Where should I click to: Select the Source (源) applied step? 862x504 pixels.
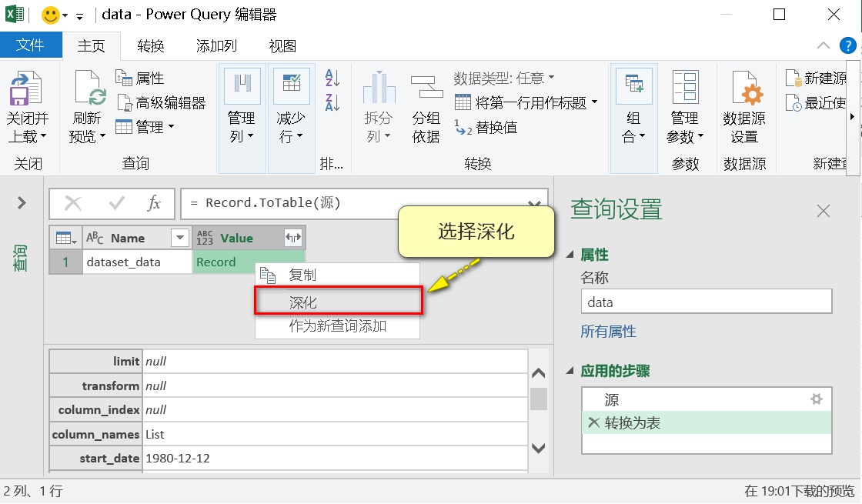click(707, 399)
